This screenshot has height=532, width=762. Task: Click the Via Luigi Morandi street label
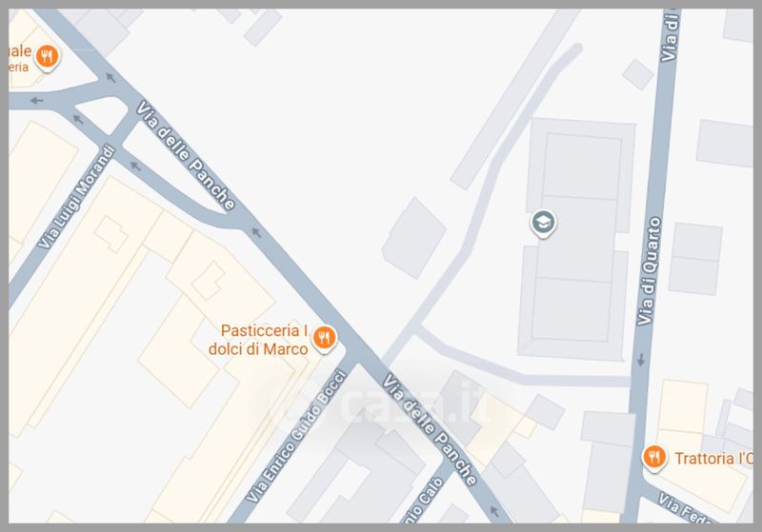(77, 197)
